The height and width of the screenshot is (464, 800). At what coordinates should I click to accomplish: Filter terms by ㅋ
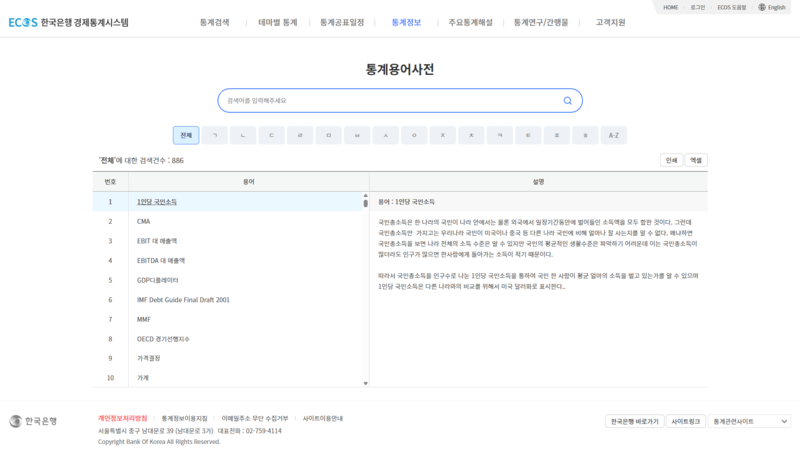coord(500,135)
